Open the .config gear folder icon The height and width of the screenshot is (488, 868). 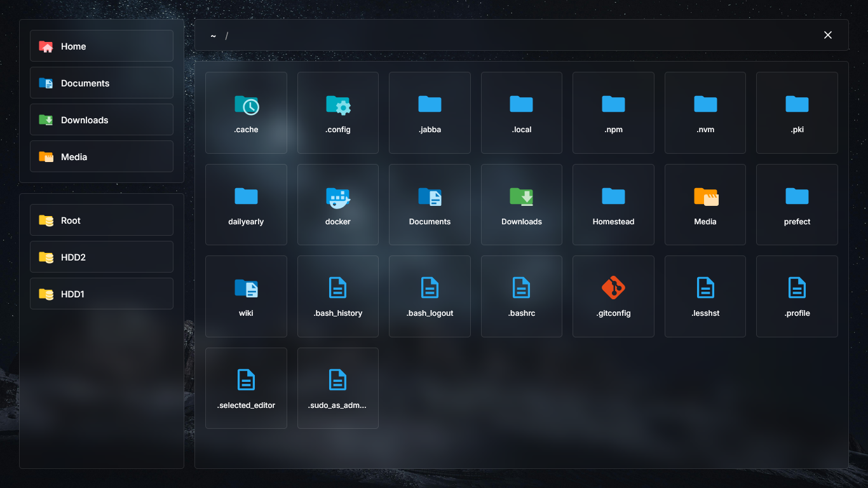click(x=338, y=105)
